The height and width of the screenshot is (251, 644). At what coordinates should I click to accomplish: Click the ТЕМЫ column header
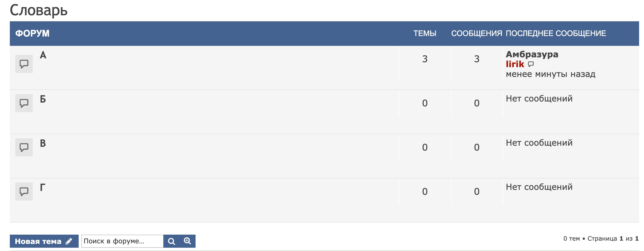point(425,33)
